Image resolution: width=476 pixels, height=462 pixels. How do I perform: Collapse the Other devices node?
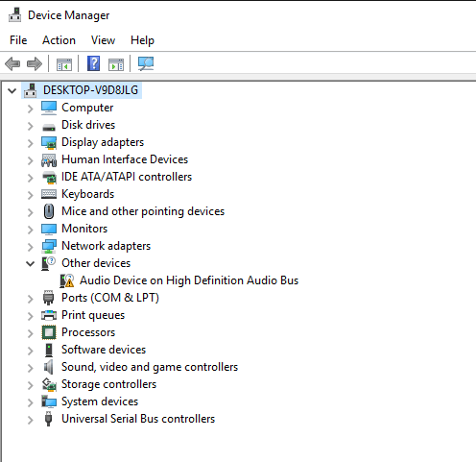[x=31, y=264]
